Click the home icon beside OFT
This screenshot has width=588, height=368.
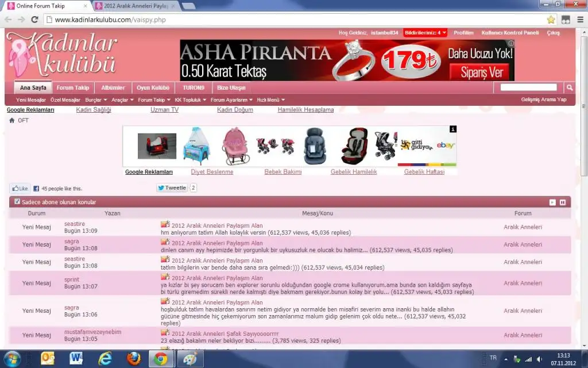pos(12,121)
